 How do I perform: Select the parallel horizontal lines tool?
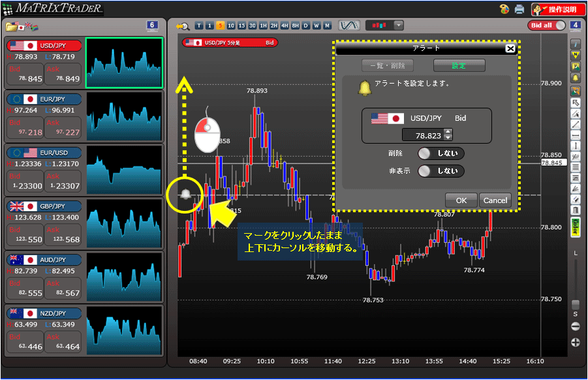click(575, 167)
